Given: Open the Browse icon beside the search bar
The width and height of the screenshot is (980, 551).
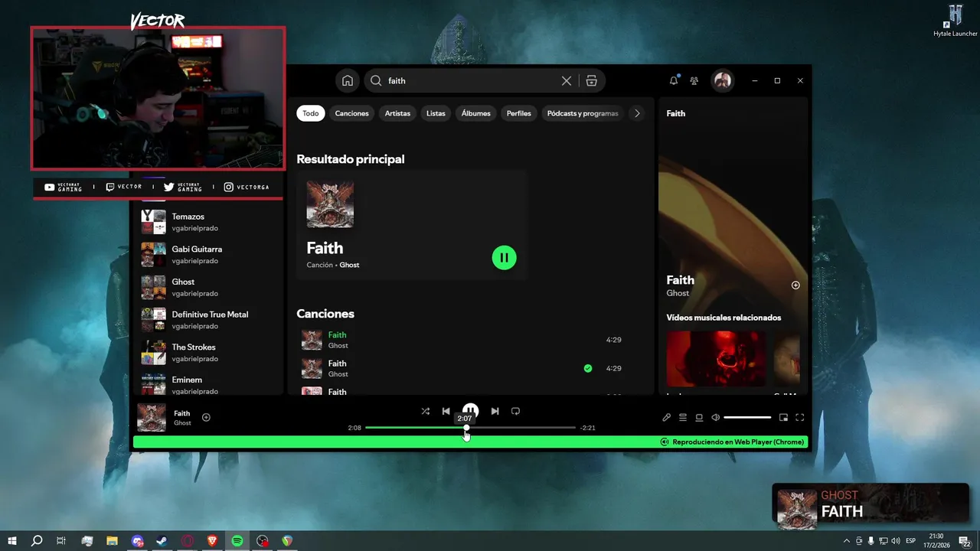Looking at the screenshot, I should click(591, 80).
